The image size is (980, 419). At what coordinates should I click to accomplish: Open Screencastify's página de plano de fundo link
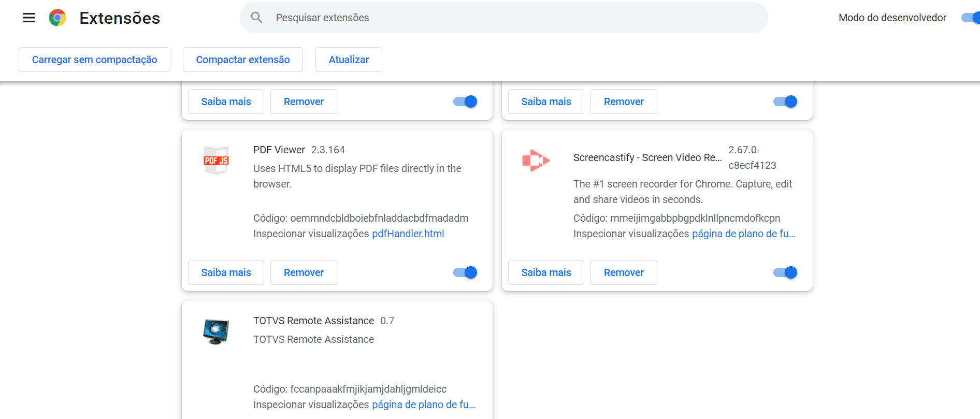[744, 234]
